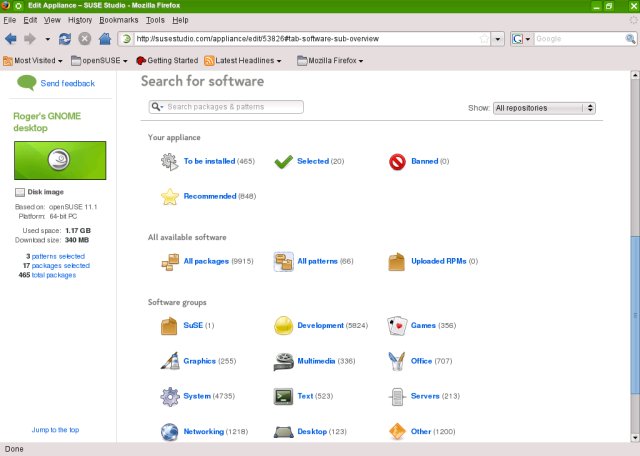Click the red Banned icon
Image resolution: width=640 pixels, height=456 pixels.
(397, 161)
